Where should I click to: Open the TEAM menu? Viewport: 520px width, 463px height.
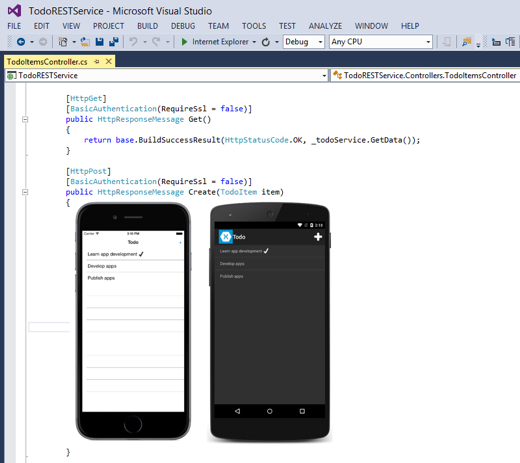219,26
